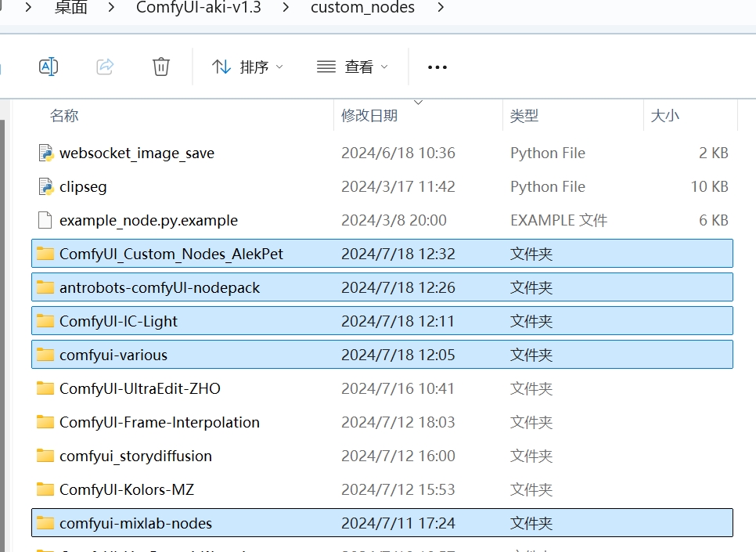Select the comfyui-mixlab-nodes folder name

point(135,524)
